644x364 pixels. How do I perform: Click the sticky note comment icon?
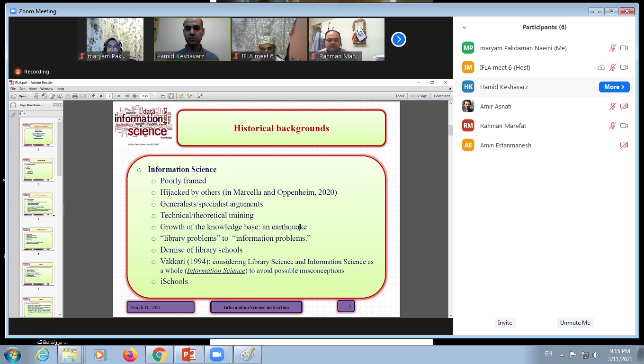coord(181,96)
